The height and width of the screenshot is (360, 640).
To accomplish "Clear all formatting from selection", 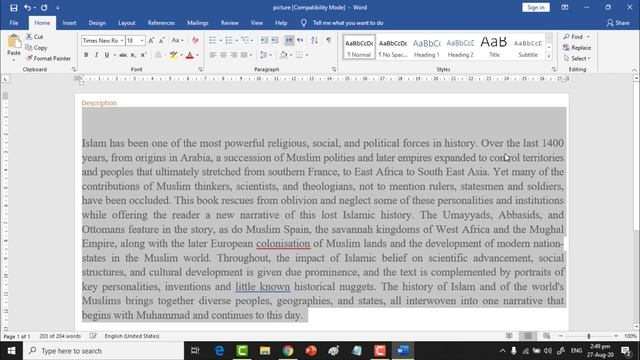I will point(195,40).
